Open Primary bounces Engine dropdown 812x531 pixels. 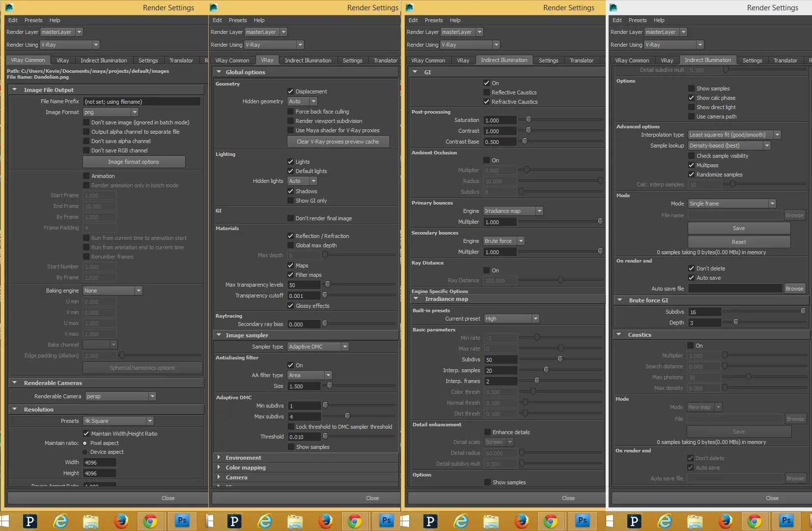pyautogui.click(x=513, y=211)
